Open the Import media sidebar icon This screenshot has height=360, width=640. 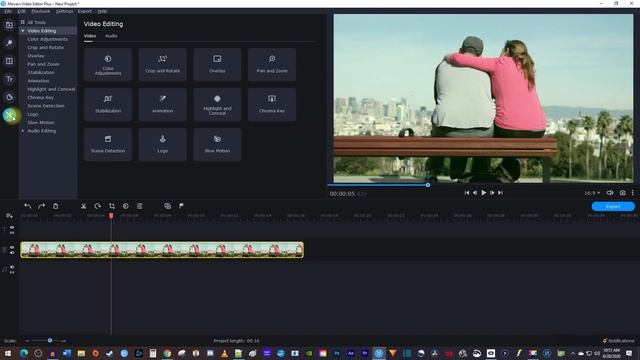9,25
